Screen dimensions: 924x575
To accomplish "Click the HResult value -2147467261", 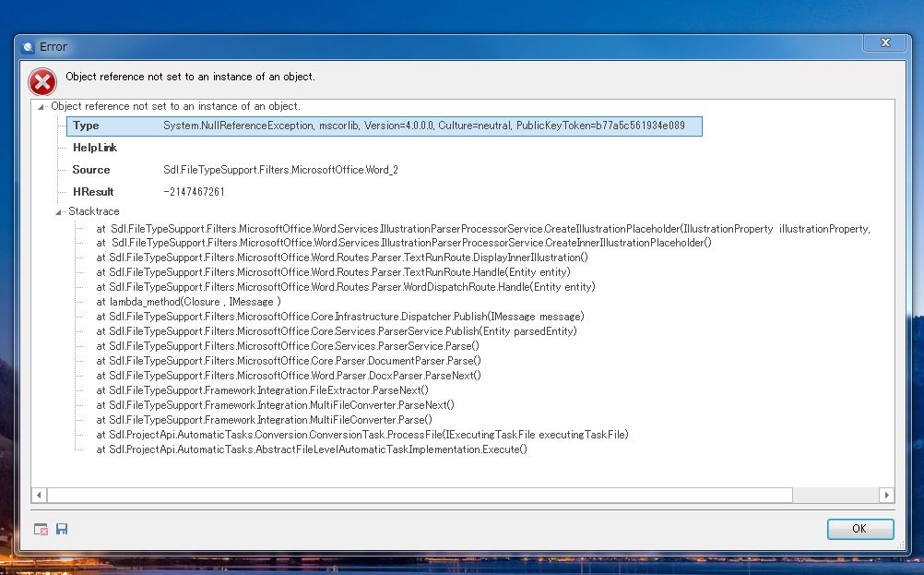I will pyautogui.click(x=194, y=192).
